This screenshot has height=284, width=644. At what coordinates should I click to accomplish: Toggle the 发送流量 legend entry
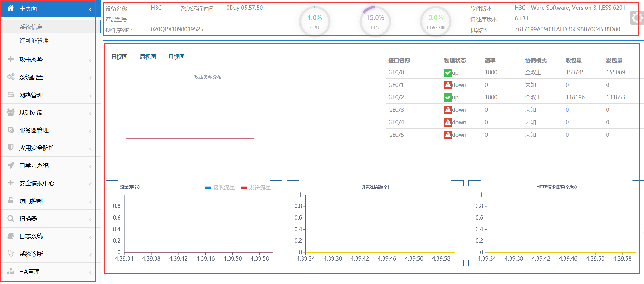pos(256,188)
